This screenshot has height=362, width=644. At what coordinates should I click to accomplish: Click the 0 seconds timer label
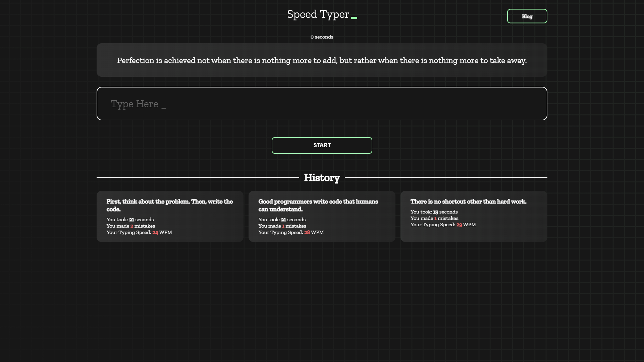[x=322, y=37]
